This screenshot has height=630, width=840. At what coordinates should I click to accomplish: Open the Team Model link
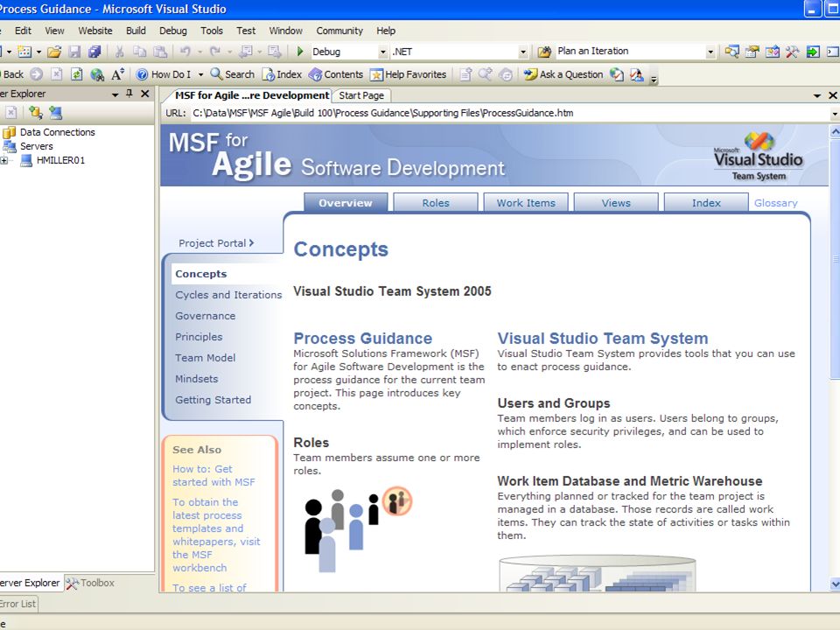tap(205, 357)
